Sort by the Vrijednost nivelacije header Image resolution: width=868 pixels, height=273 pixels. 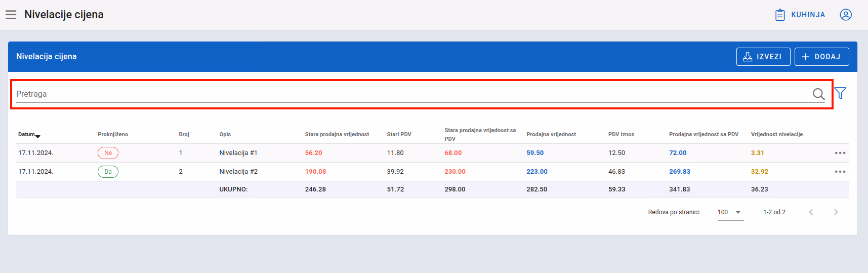point(776,135)
